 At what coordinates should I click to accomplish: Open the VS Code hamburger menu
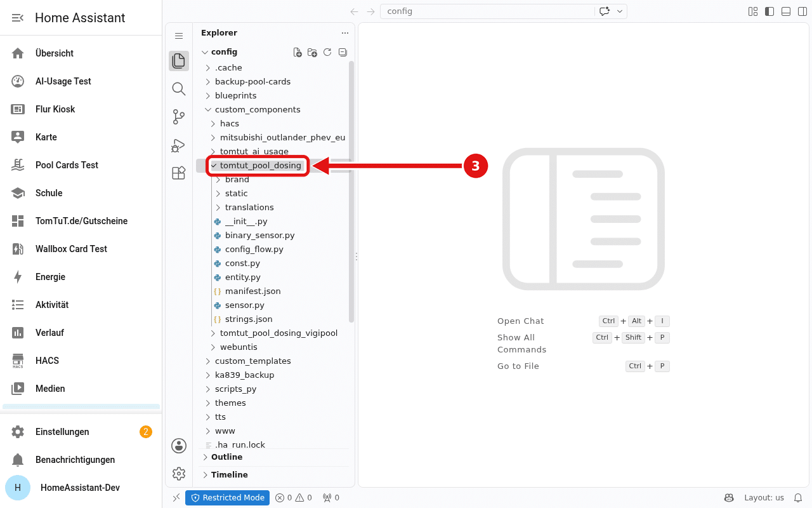tap(179, 36)
